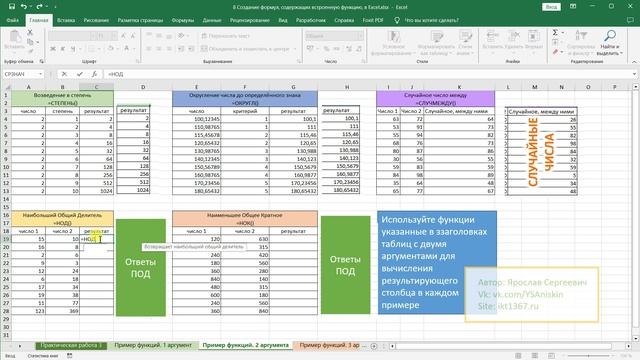Image resolution: width=640 pixels, height=360 pixels.
Task: Toggle Bold formatting button
Action: [53, 49]
